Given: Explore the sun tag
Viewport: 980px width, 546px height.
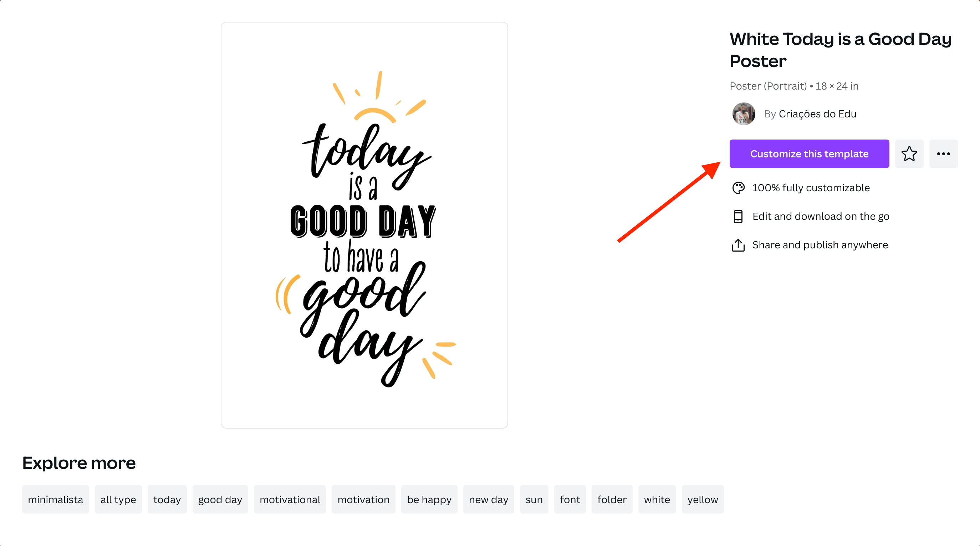Looking at the screenshot, I should (x=534, y=499).
